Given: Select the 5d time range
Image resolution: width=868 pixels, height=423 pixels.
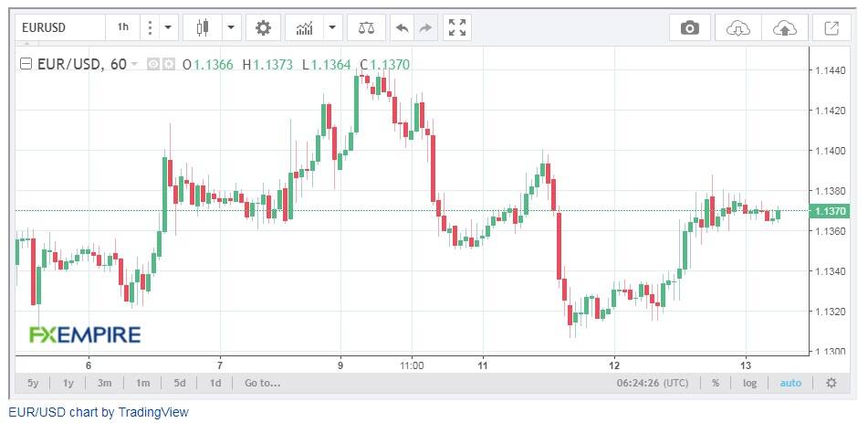Looking at the screenshot, I should 180,383.
